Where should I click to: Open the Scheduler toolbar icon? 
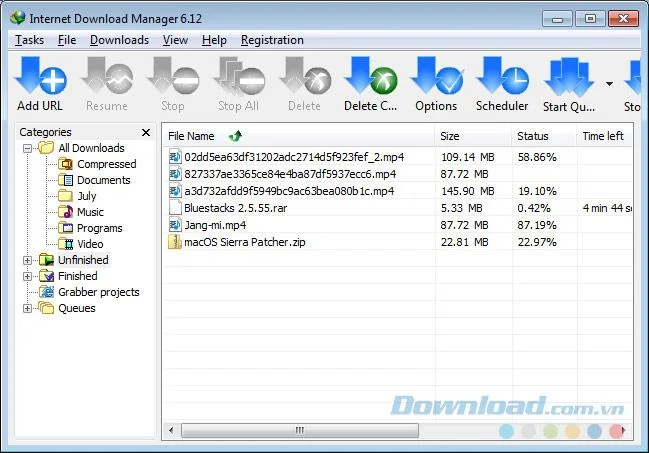[502, 84]
